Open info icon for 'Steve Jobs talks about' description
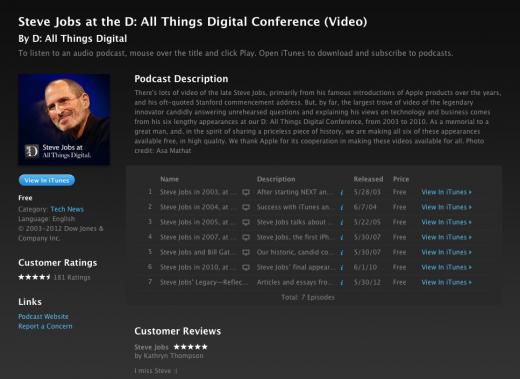The image size is (520, 379). click(342, 223)
